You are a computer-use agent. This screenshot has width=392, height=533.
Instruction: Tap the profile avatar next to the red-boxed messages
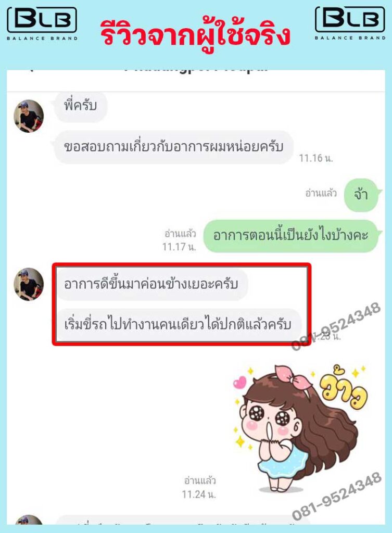coord(29,284)
